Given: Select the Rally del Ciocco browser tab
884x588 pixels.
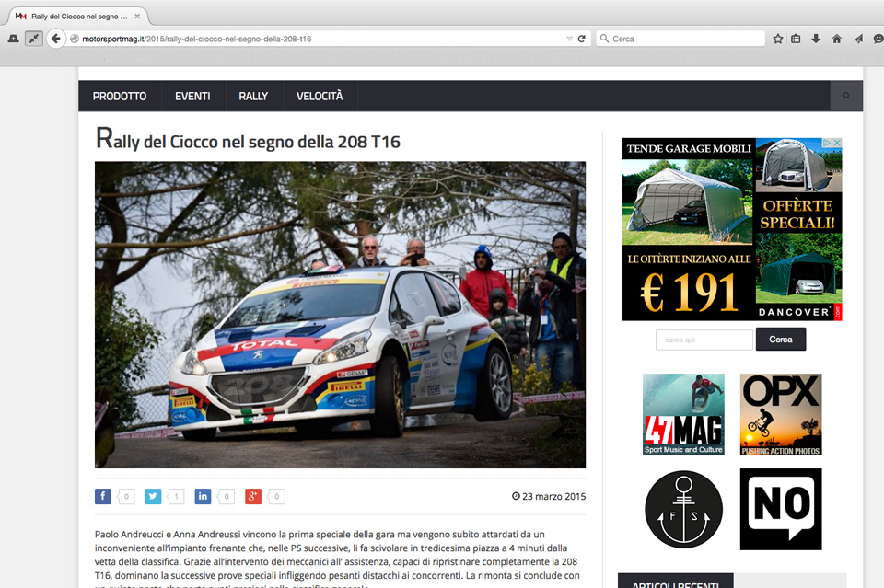Looking at the screenshot, I should 77,17.
